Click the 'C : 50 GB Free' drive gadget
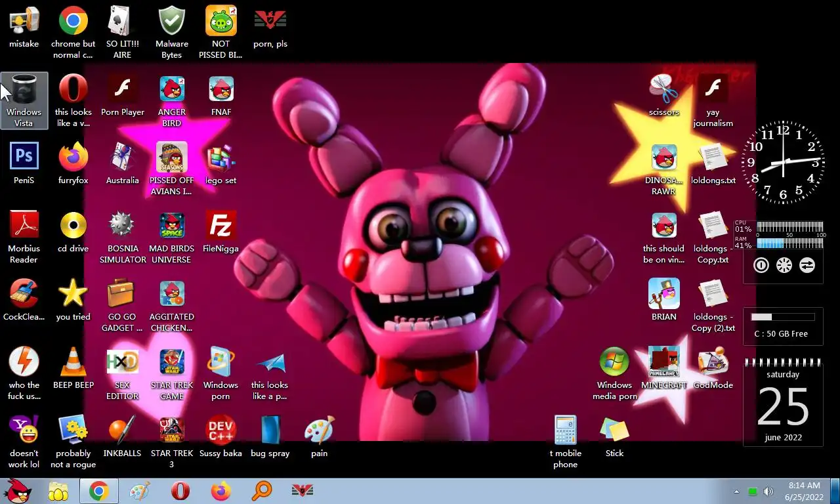 pos(783,326)
